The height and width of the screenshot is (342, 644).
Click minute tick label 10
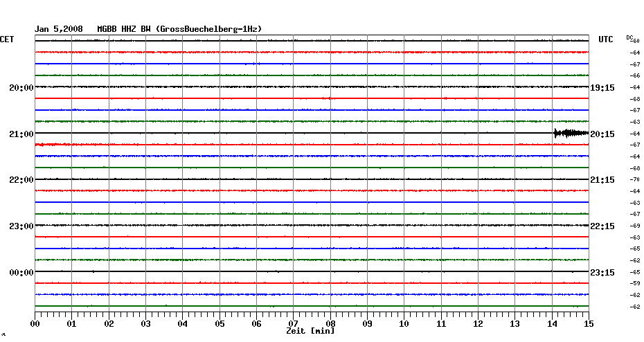tap(404, 324)
